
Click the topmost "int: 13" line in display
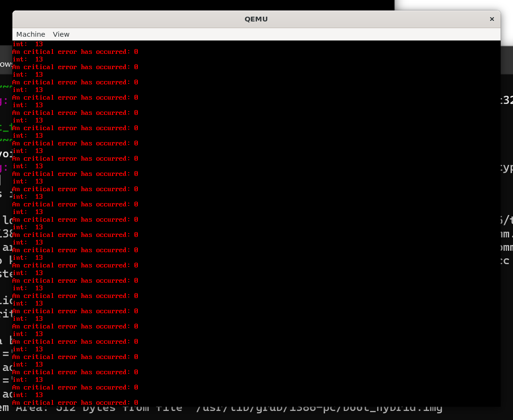(x=28, y=44)
